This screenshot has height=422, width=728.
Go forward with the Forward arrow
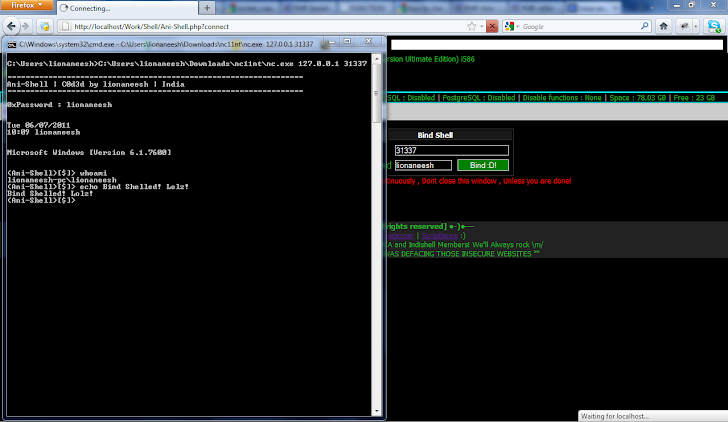point(26,26)
